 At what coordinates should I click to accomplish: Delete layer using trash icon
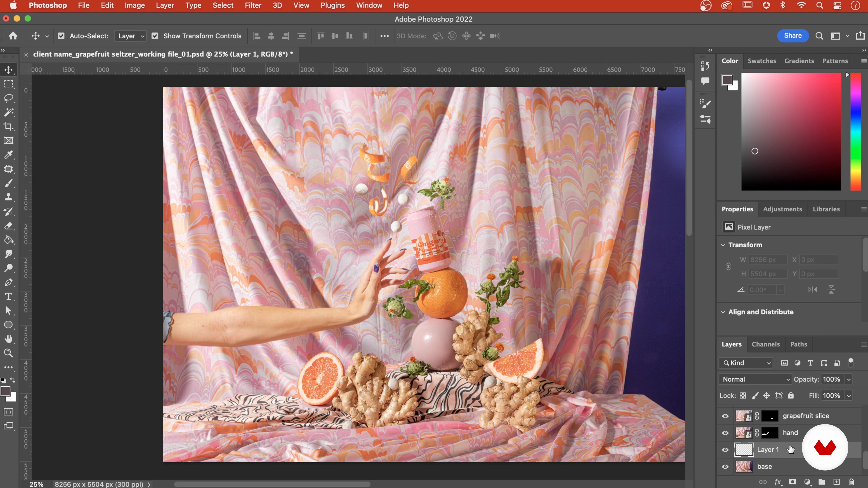point(851,482)
